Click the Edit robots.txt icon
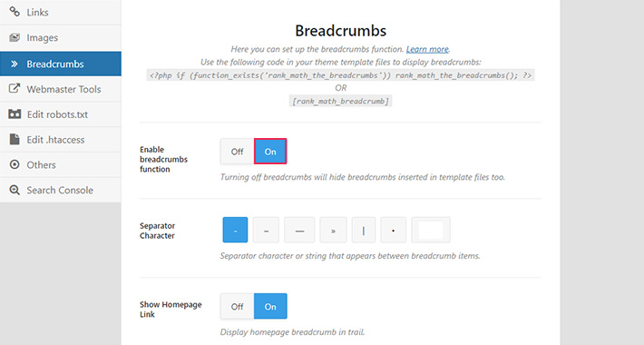644x345 pixels. [x=15, y=113]
